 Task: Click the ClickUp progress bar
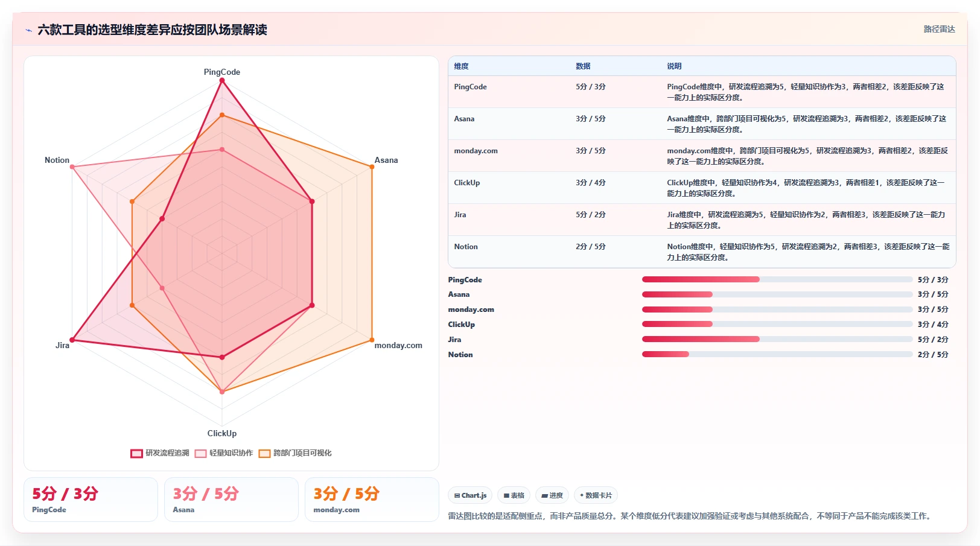click(x=777, y=324)
